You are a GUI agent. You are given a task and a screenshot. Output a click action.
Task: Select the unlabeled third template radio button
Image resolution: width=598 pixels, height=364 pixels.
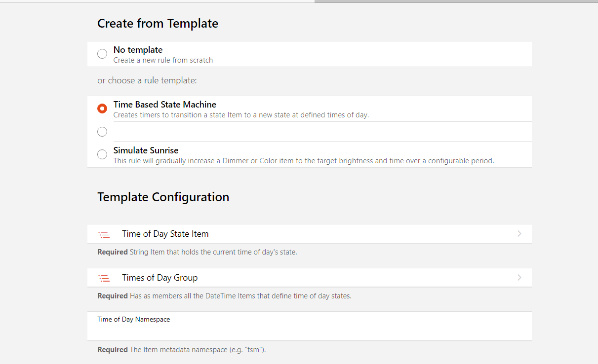click(x=102, y=132)
